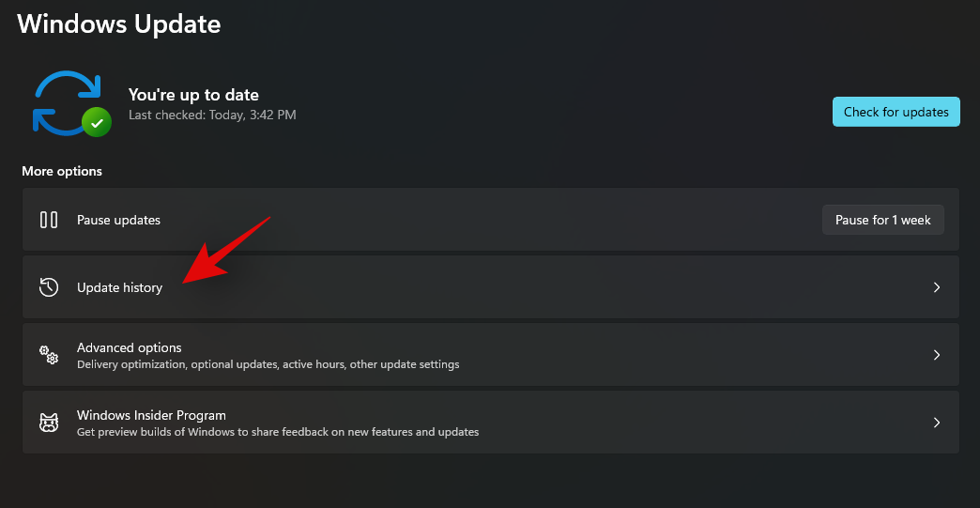The width and height of the screenshot is (980, 508).
Task: Pause updates for 1 week
Action: 882,220
